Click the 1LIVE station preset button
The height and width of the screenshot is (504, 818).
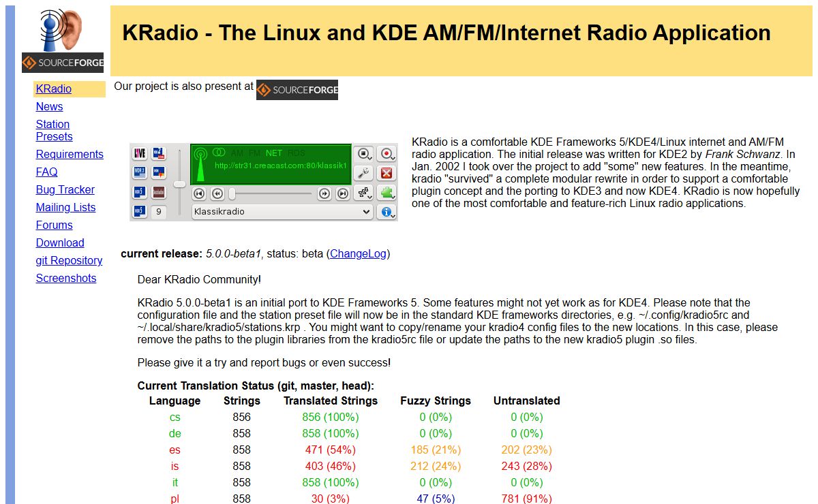140,153
